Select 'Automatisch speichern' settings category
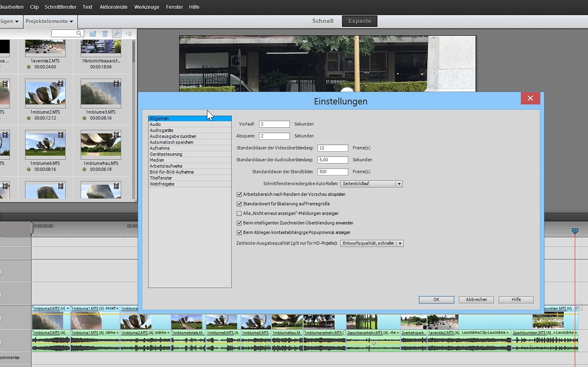 click(x=190, y=142)
